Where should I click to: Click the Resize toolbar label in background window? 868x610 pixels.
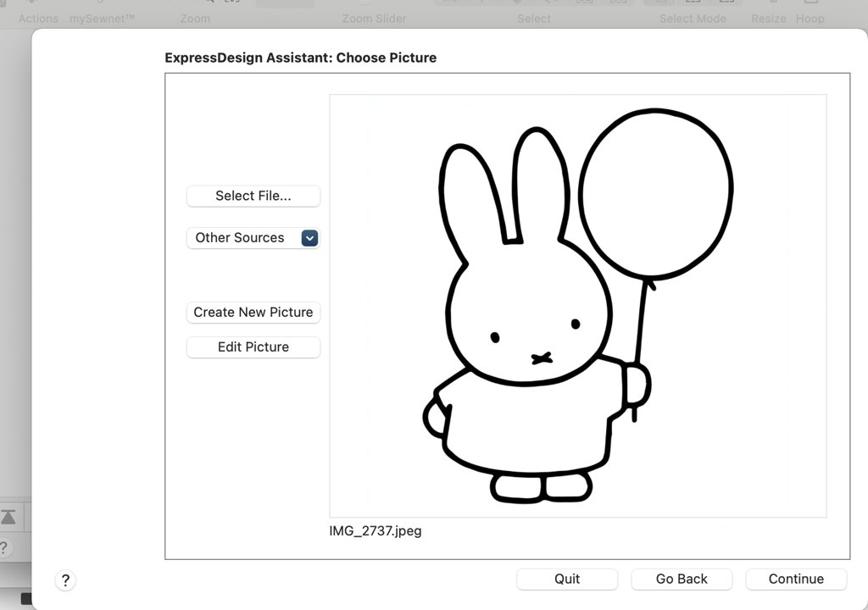click(x=768, y=19)
